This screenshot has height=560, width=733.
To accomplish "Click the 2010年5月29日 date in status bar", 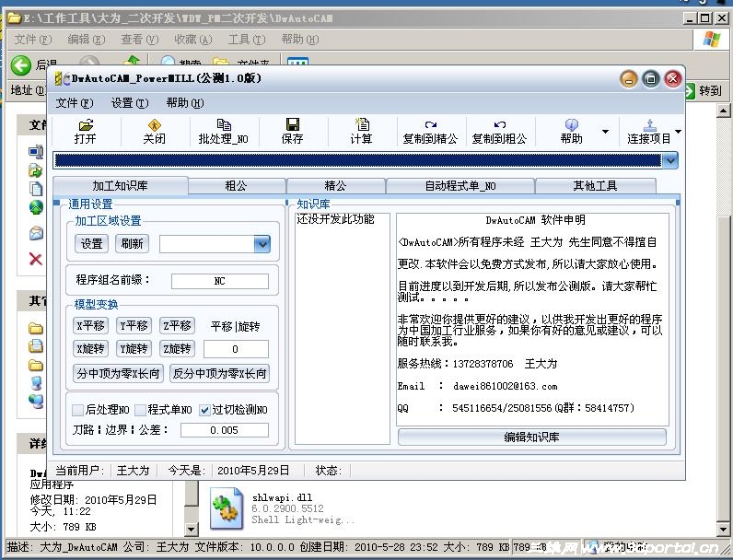I will tap(253, 471).
